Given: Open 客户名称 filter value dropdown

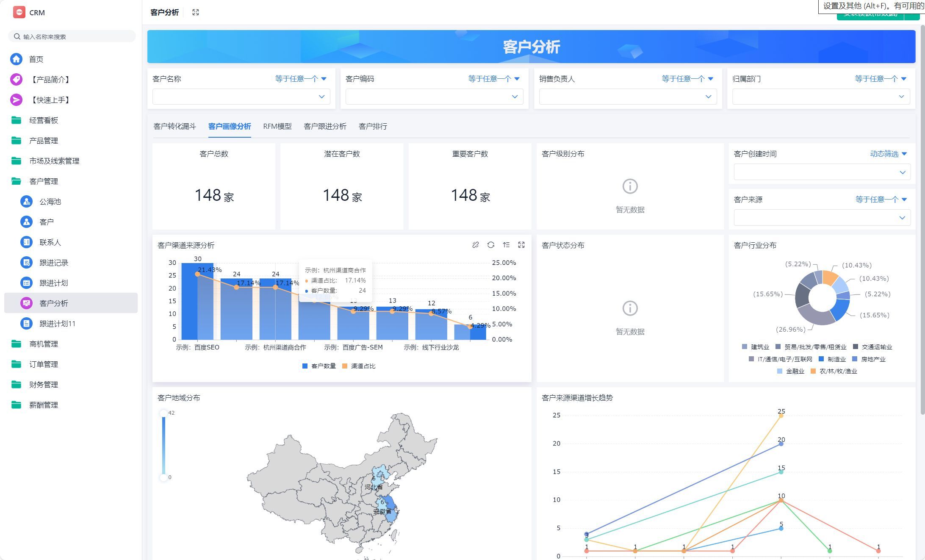Looking at the screenshot, I should (241, 97).
